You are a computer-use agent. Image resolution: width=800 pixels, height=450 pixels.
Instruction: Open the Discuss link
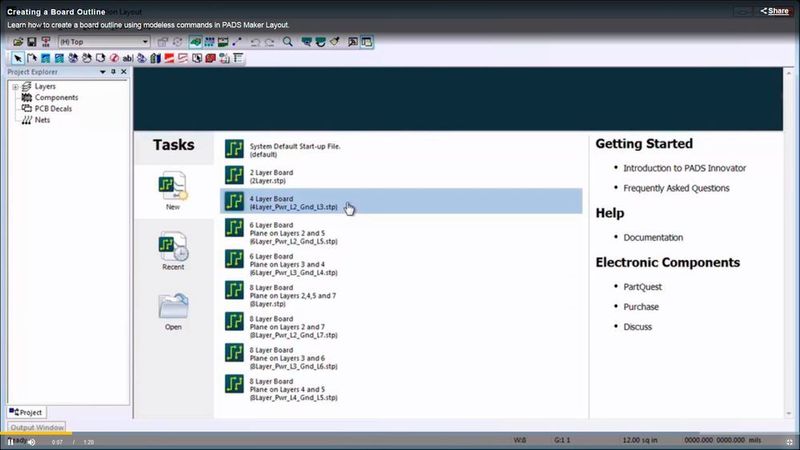(x=637, y=327)
